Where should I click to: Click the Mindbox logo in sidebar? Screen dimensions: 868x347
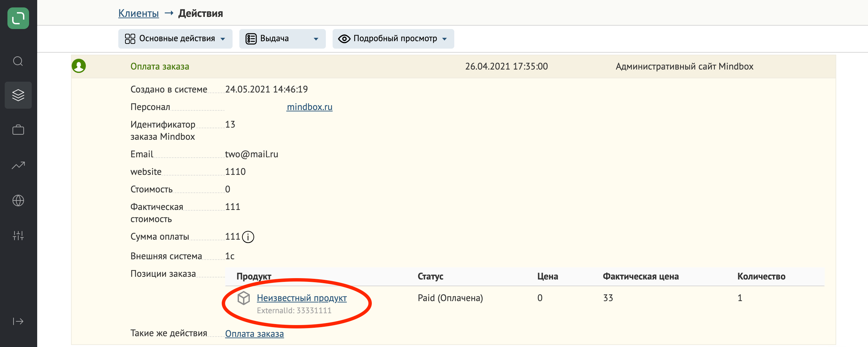[x=18, y=18]
